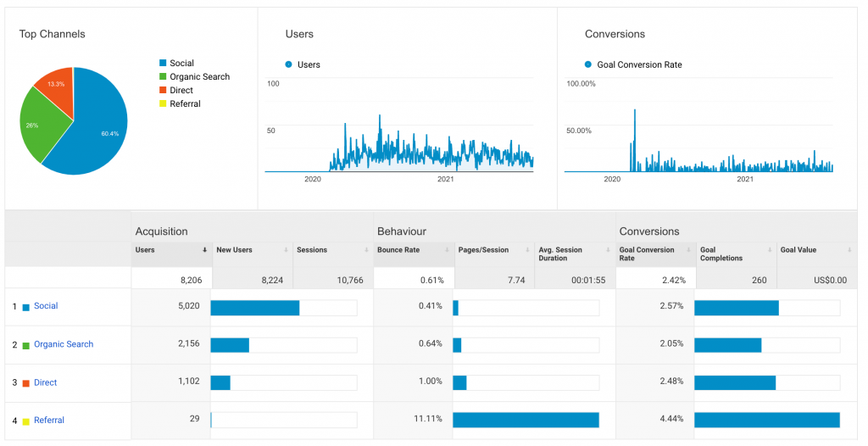Viewport: 868px width, 446px height.
Task: Open the New Users metric dropdown
Action: tap(286, 250)
